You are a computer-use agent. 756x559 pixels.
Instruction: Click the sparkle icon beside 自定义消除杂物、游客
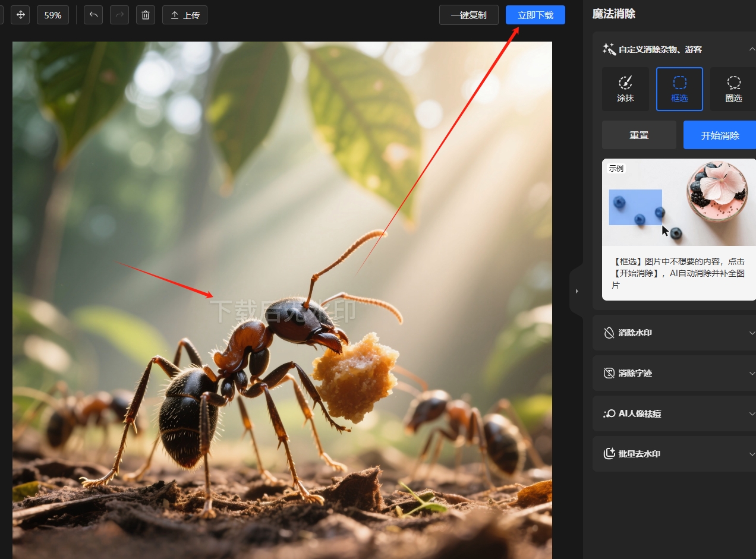(609, 49)
